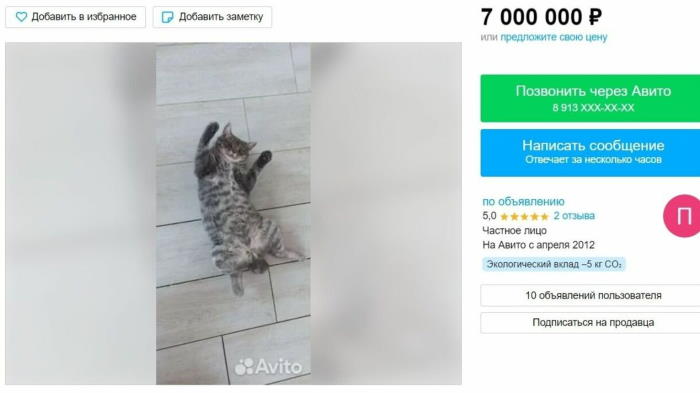700x393 pixels.
Task: Open the 2 отзыва reviews link
Action: (574, 216)
